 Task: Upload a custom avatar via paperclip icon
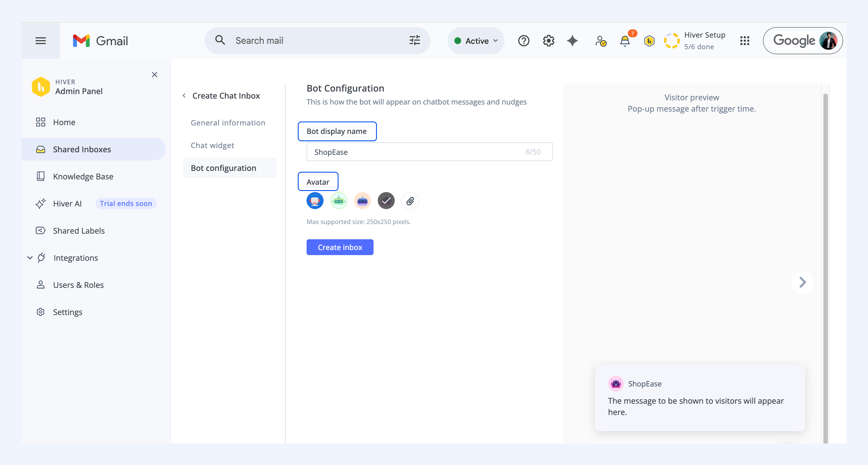[410, 201]
